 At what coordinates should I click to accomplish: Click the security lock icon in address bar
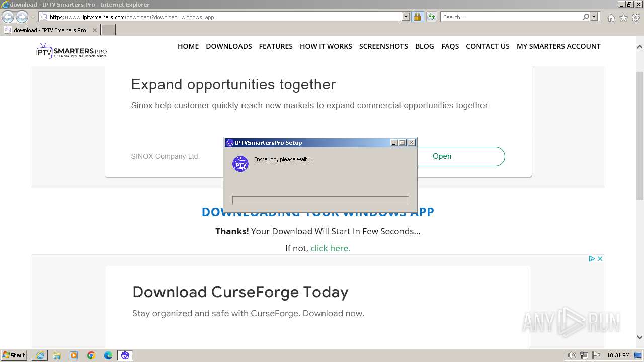tap(417, 17)
